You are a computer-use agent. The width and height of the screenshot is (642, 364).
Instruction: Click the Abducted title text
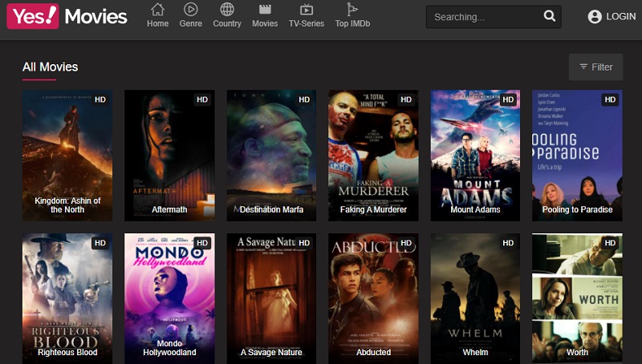373,352
